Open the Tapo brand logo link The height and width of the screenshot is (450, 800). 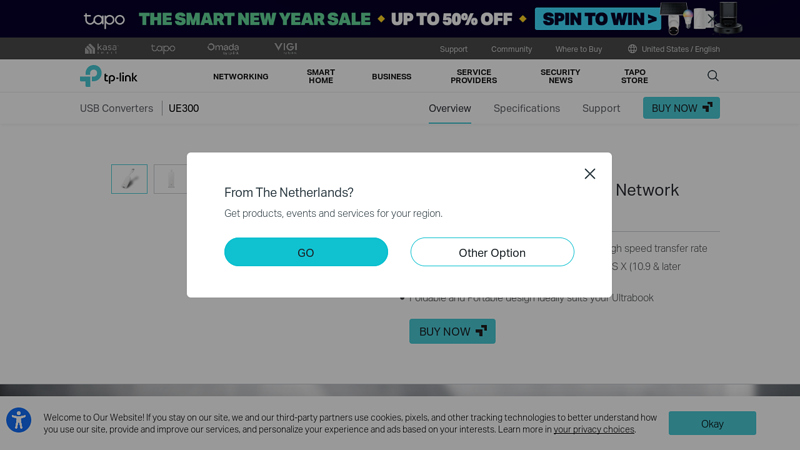pos(163,48)
